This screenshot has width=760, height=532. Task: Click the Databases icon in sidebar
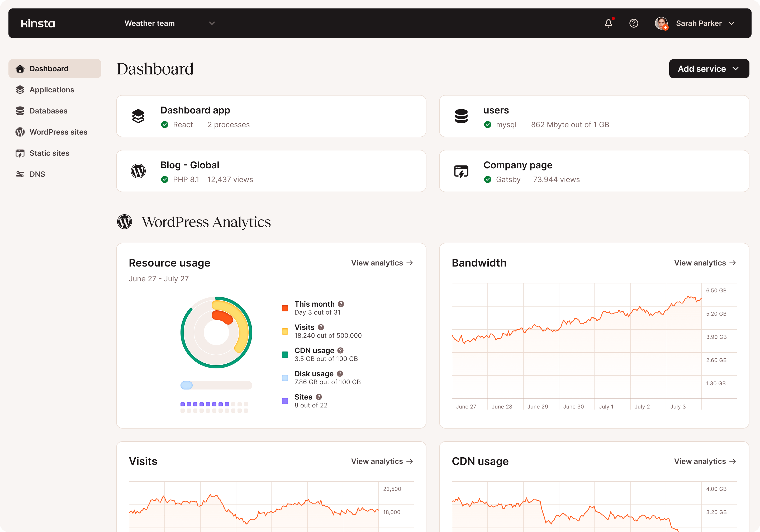[x=20, y=111]
